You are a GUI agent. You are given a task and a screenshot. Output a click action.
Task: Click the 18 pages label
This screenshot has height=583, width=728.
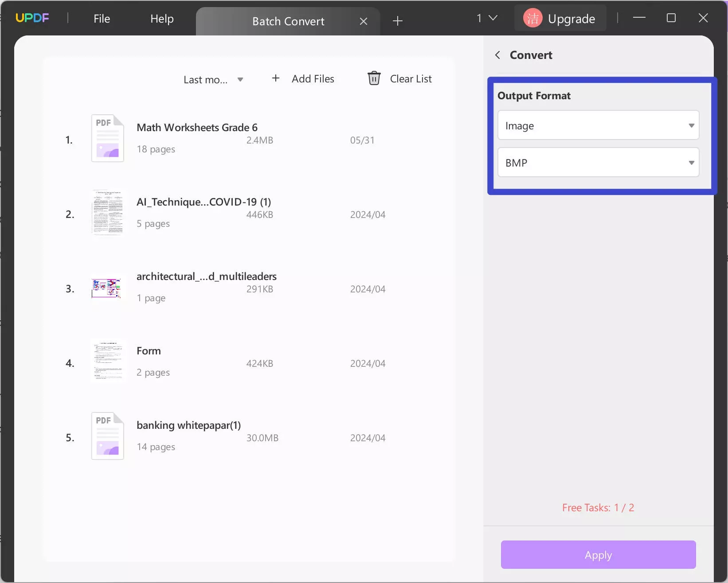(x=156, y=149)
